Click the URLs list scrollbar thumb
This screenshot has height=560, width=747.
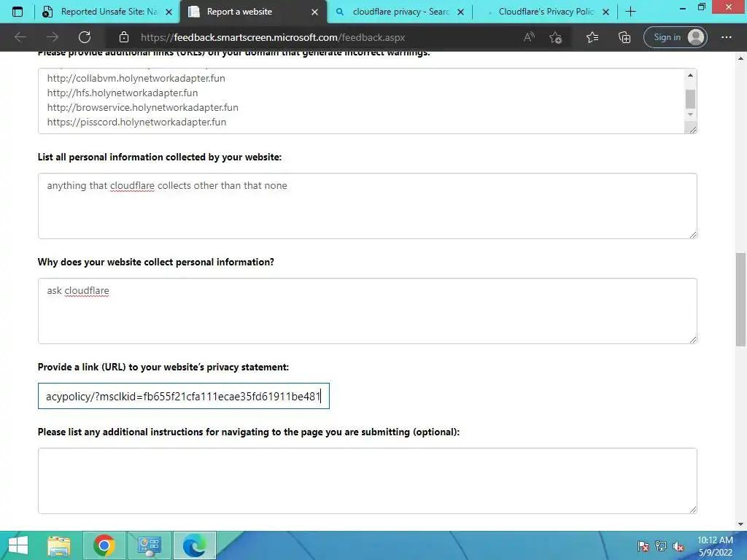(690, 99)
